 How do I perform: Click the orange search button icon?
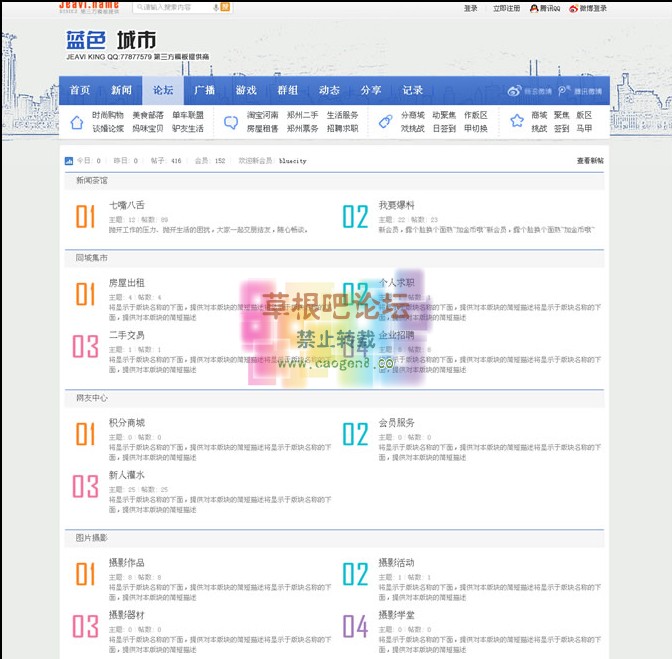(225, 7)
